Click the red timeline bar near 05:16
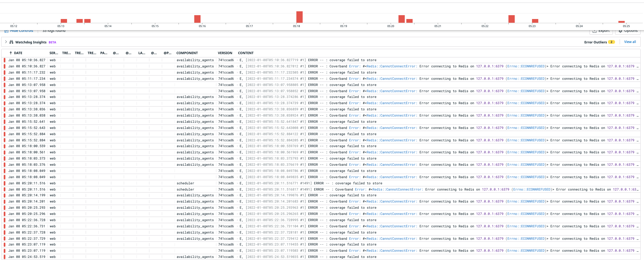The width and height of the screenshot is (644, 260). tap(197, 19)
